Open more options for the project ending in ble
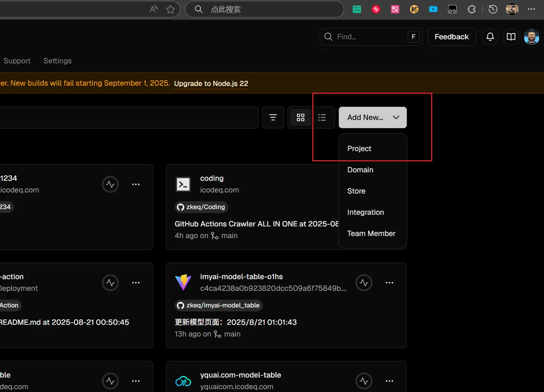This screenshot has height=392, width=544. [x=136, y=381]
